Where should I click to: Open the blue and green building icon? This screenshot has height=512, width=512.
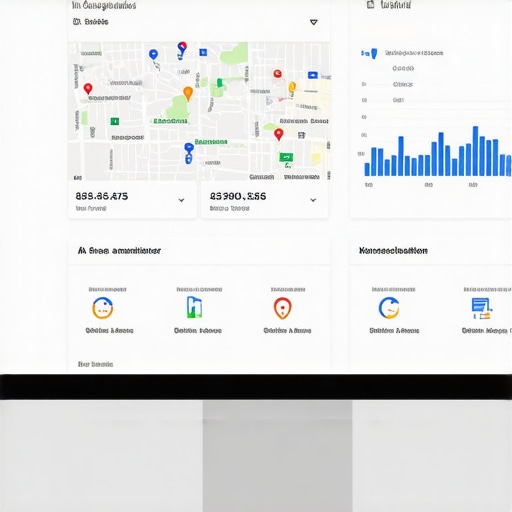coord(194,307)
